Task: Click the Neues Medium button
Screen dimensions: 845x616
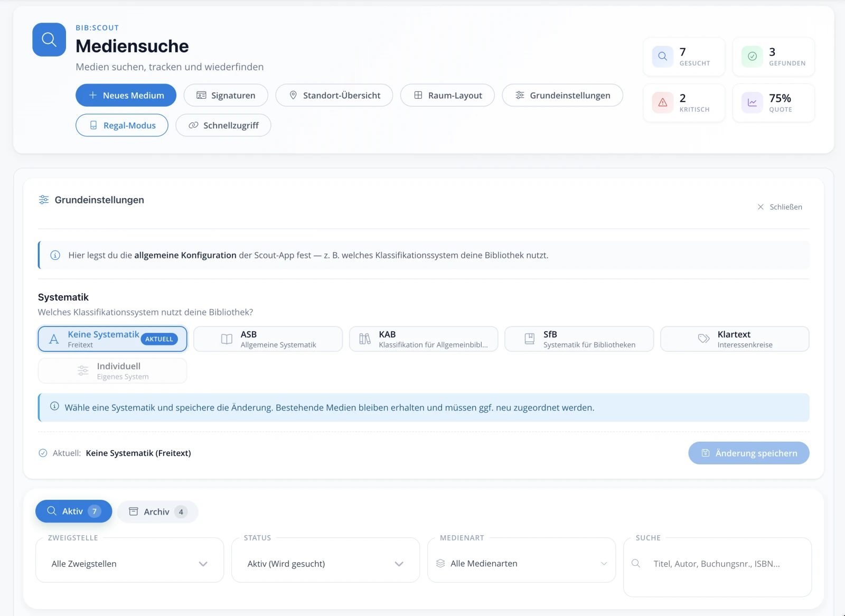Action: [x=126, y=96]
